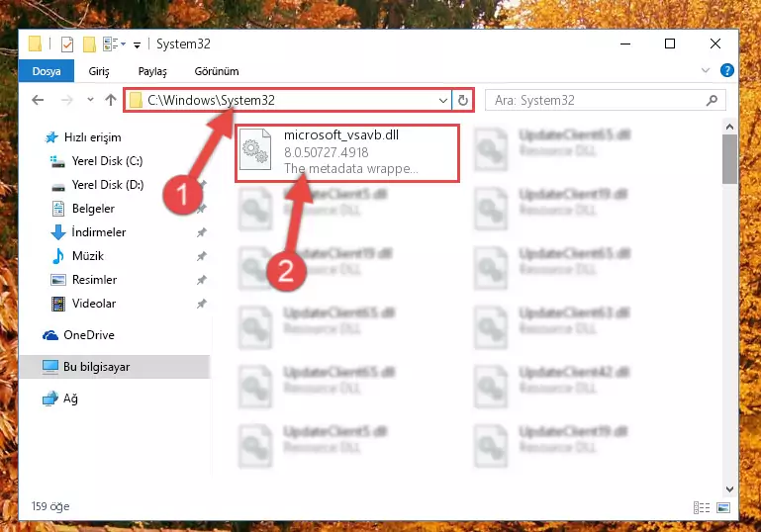The width and height of the screenshot is (761, 532).
Task: Click the vertical scrollbar thumb
Action: pyautogui.click(x=729, y=159)
